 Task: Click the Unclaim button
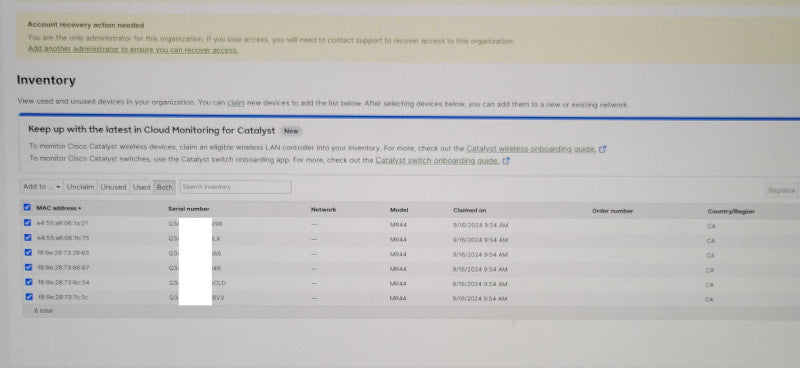click(81, 187)
